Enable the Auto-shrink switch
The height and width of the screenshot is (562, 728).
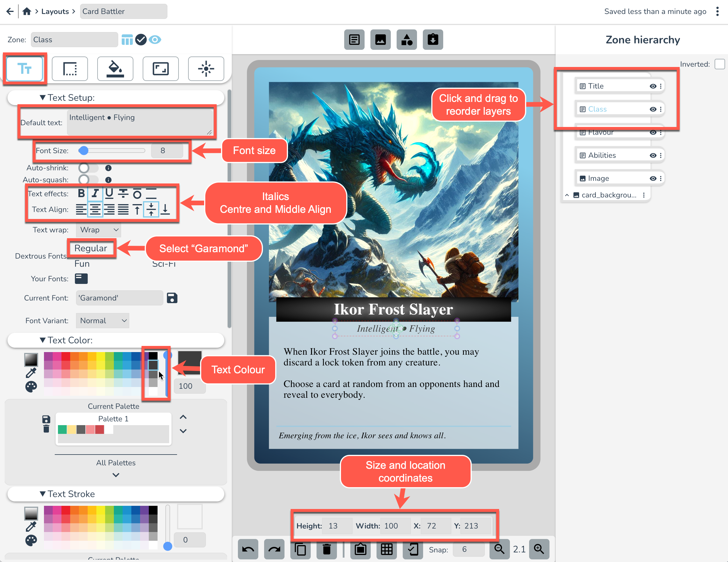88,168
